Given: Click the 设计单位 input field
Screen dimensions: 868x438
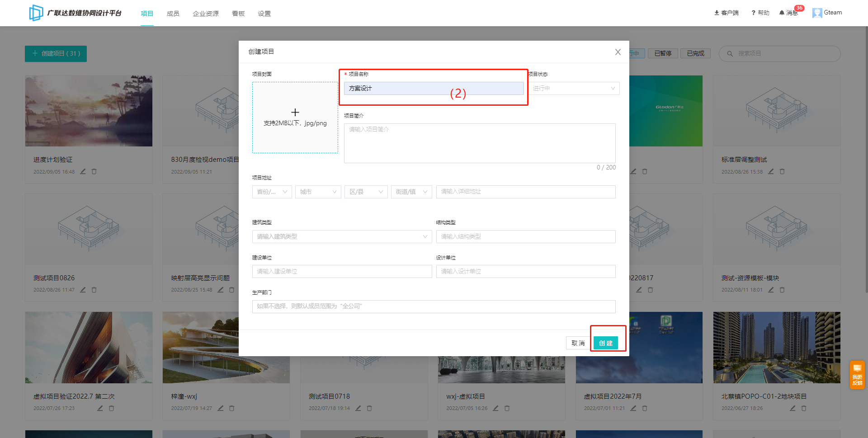Looking at the screenshot, I should (526, 271).
